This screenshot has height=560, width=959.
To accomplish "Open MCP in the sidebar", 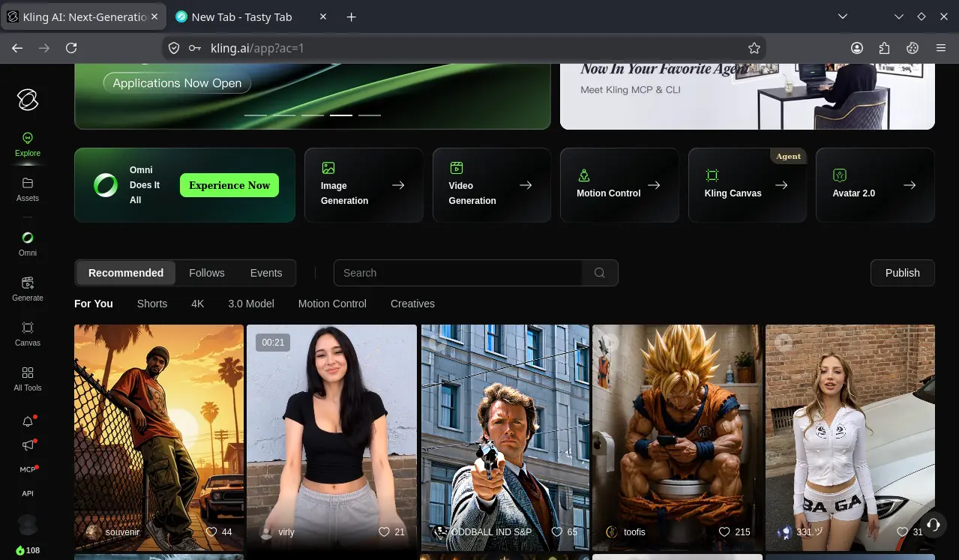I will coord(28,469).
